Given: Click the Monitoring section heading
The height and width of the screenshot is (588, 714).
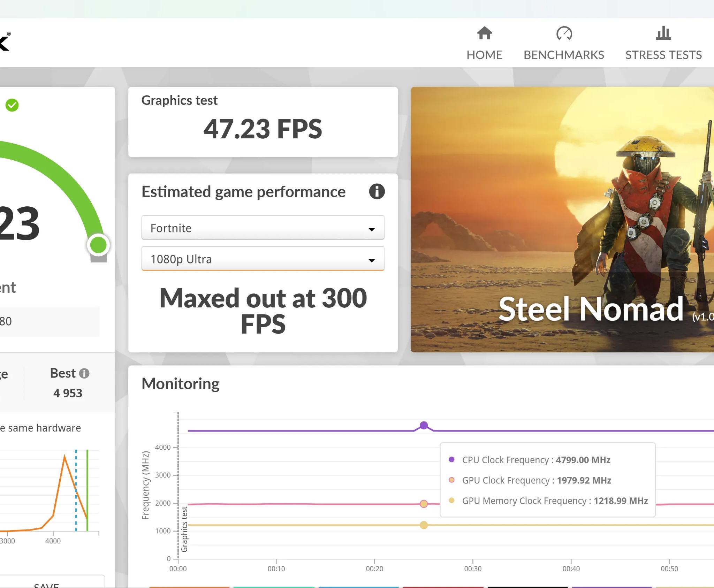Looking at the screenshot, I should click(x=180, y=384).
